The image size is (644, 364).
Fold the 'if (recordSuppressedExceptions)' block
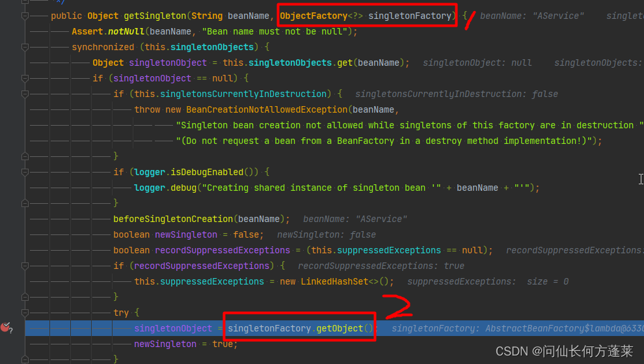coord(25,266)
